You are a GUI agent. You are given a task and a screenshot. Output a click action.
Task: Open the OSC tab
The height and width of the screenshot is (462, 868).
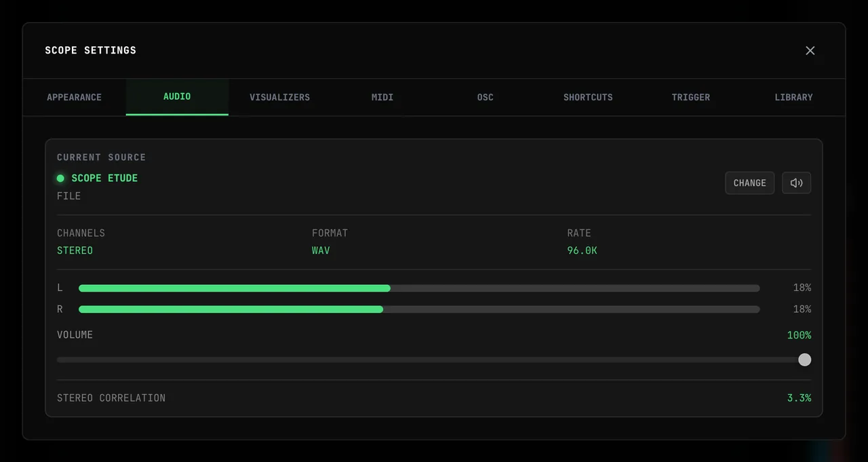[485, 97]
